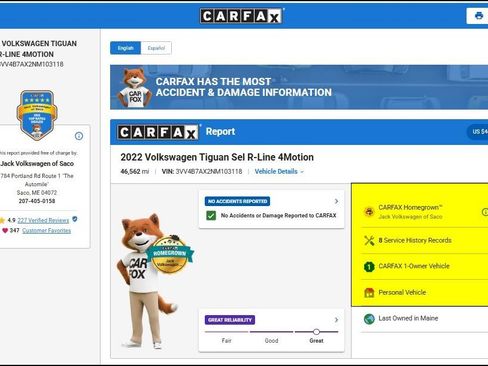This screenshot has height=366, width=488.
Task: Click the top rated dealer shield badge
Action: coord(37,115)
